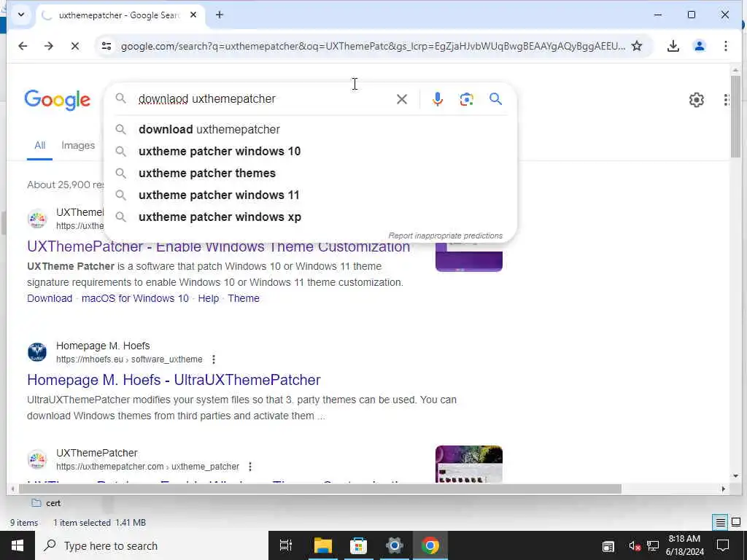This screenshot has width=747, height=560.
Task: View site information for google.com
Action: pyautogui.click(x=107, y=46)
